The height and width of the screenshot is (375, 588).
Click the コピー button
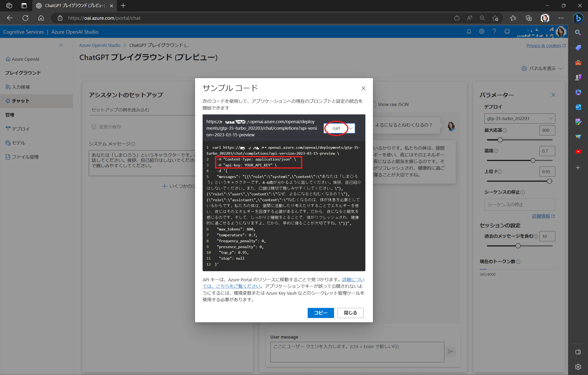coord(321,313)
